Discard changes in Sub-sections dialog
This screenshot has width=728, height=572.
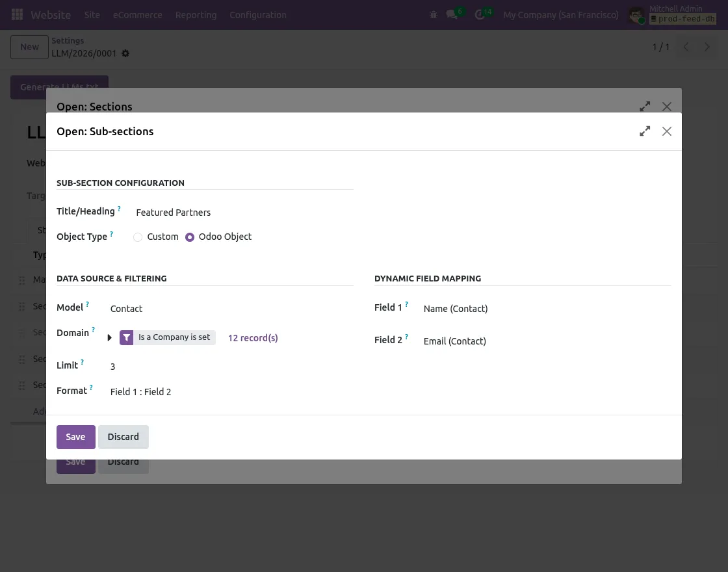click(x=123, y=437)
